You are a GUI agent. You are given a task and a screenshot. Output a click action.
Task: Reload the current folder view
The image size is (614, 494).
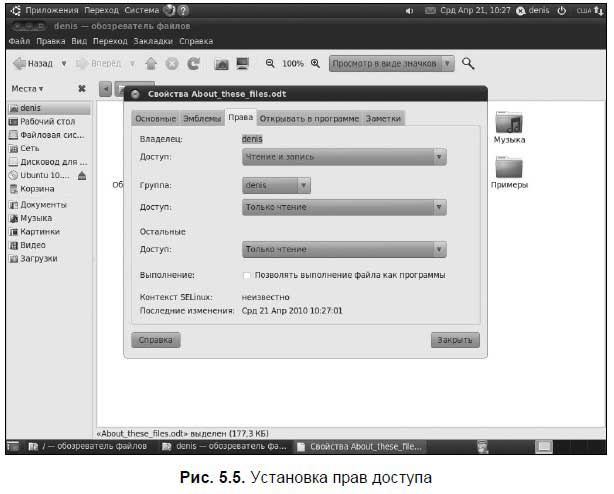(x=193, y=63)
